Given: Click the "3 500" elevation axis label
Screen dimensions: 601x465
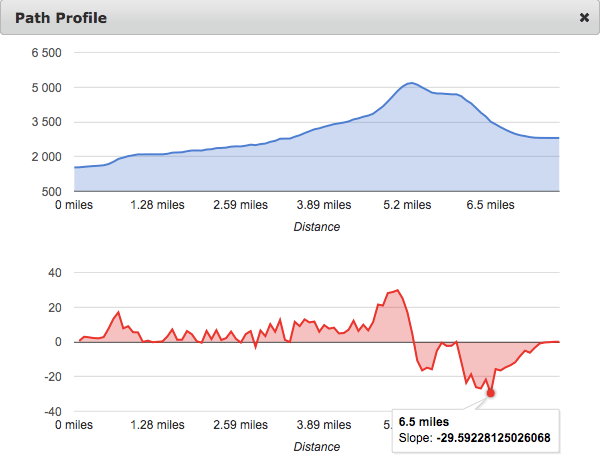Looking at the screenshot, I should tap(44, 122).
